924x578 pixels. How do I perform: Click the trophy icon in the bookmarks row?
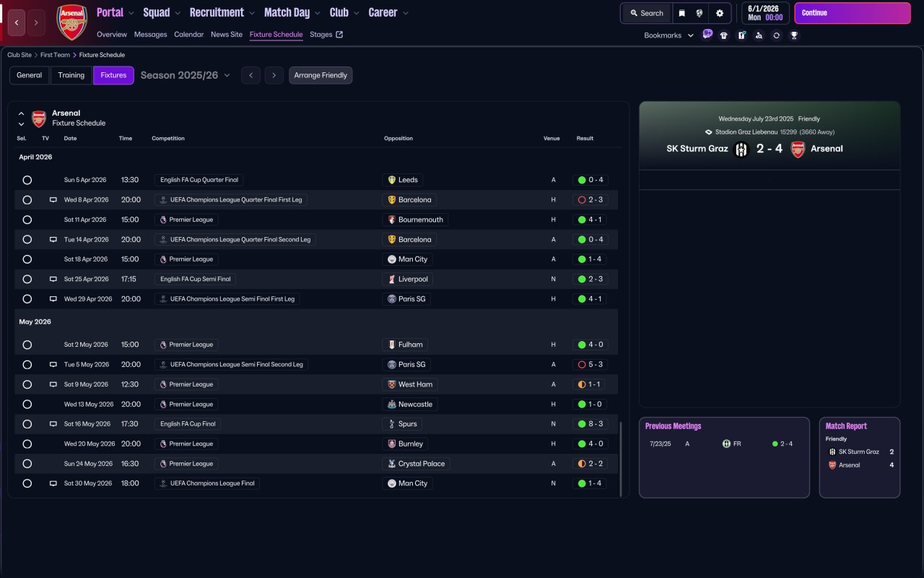(x=794, y=35)
